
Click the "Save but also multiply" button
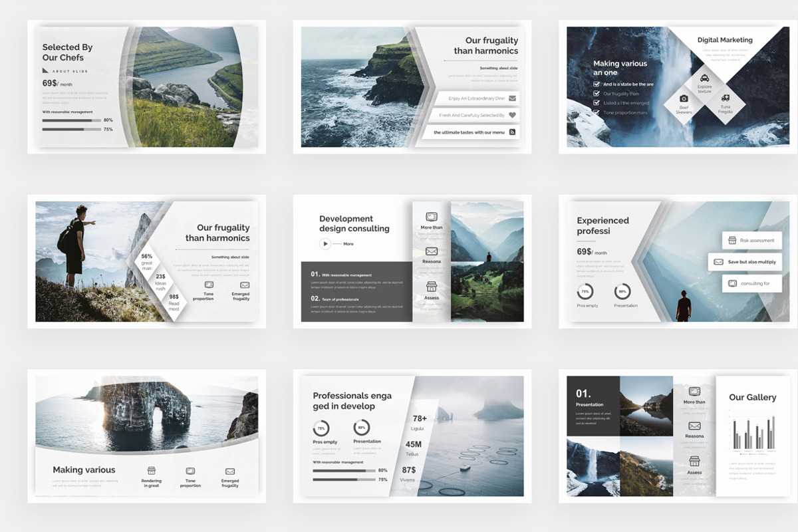pos(745,262)
